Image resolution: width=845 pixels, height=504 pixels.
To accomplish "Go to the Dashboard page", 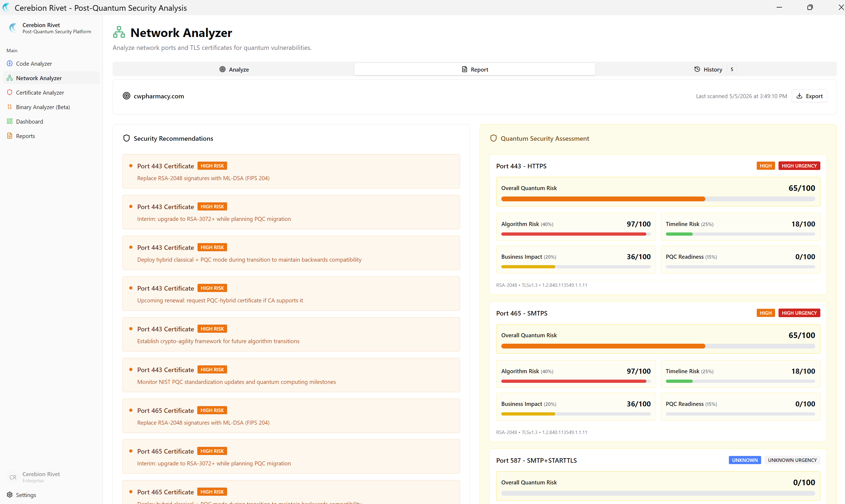I will pyautogui.click(x=51, y=122).
